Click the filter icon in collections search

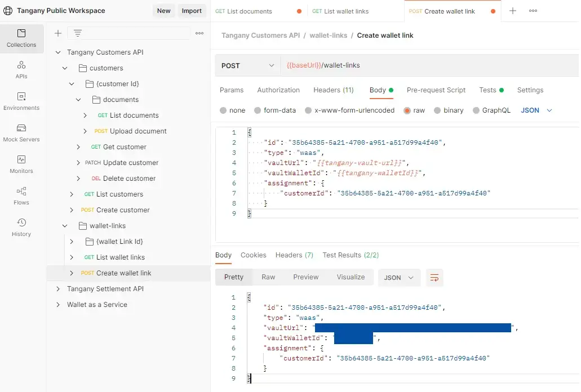(x=77, y=33)
